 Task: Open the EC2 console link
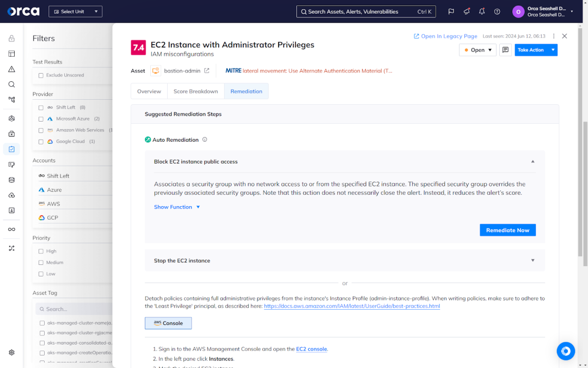pos(311,349)
